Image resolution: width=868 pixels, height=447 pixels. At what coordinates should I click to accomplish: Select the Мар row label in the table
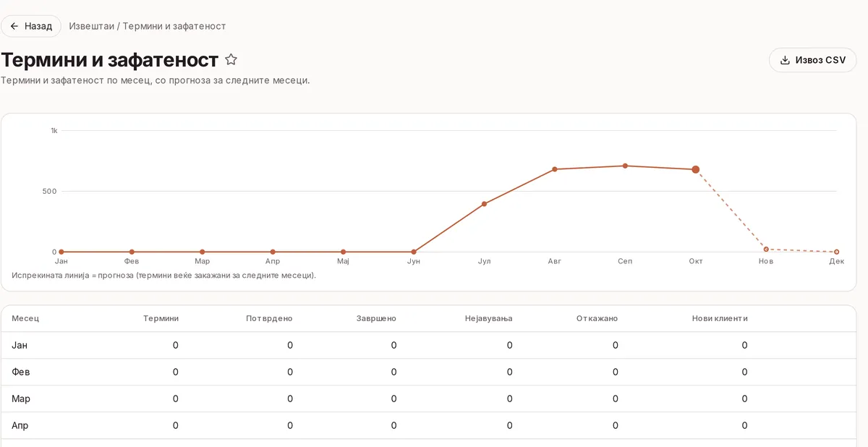[21, 399]
